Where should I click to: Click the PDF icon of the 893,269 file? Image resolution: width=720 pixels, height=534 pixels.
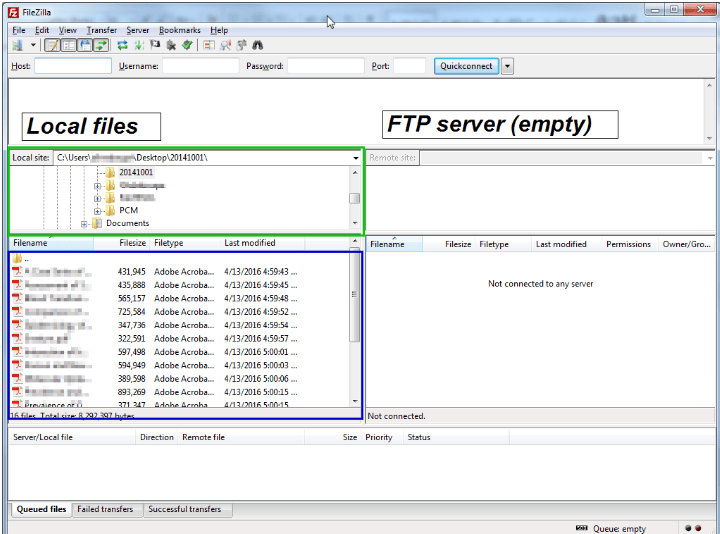point(17,391)
